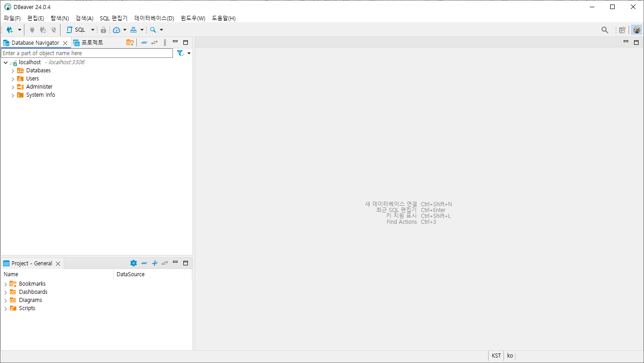Toggle Link with Editor in Project panel
The width and height of the screenshot is (644, 363).
click(165, 263)
